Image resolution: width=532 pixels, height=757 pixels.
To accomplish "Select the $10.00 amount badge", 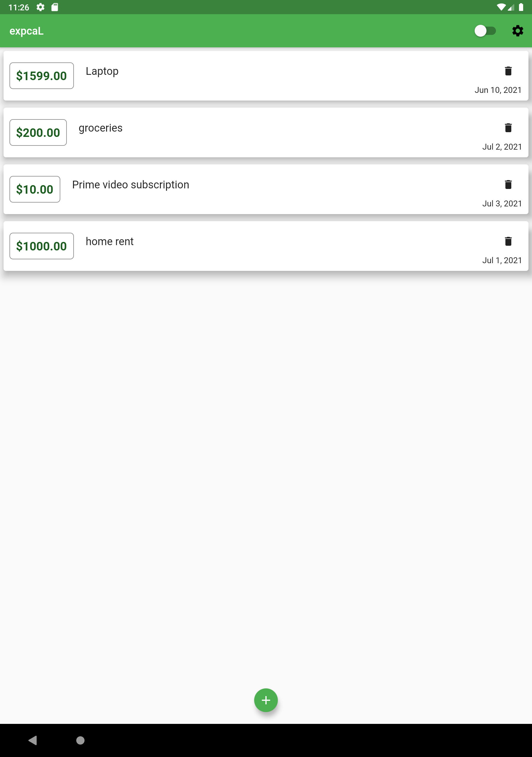I will (x=35, y=189).
